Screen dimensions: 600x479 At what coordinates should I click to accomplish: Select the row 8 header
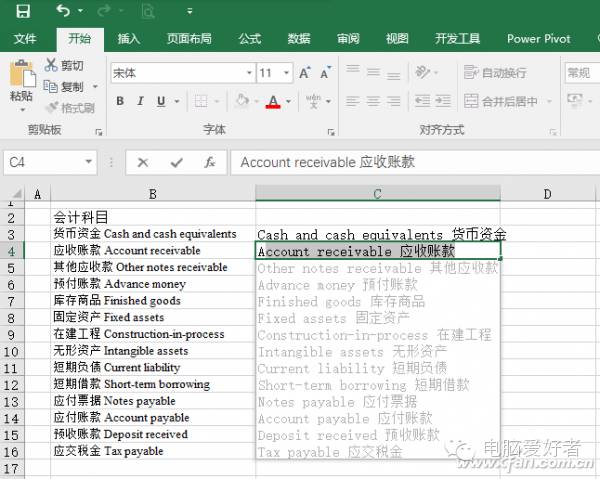(12, 318)
